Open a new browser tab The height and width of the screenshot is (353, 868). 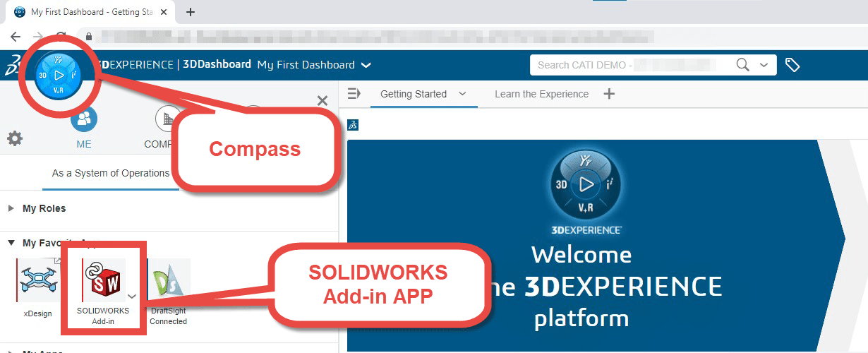pos(190,12)
